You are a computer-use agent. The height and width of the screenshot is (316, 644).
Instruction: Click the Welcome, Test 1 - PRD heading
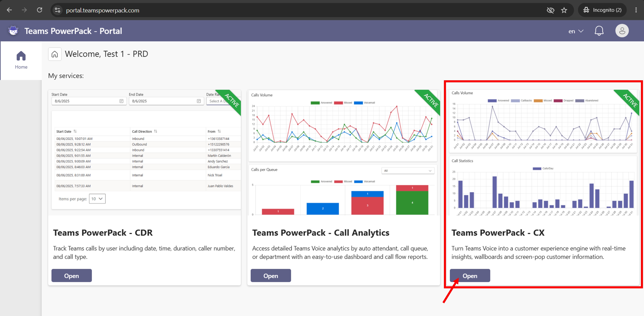(x=106, y=54)
